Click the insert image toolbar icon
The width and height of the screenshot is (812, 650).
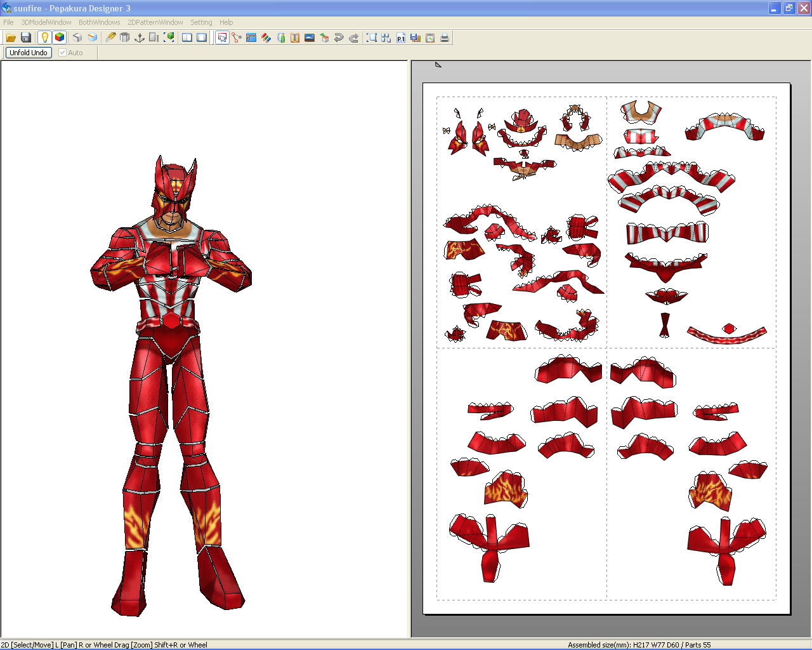click(x=308, y=37)
